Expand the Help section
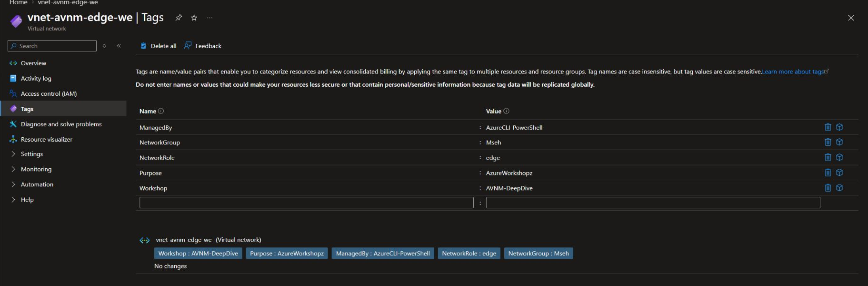Image resolution: width=868 pixels, height=286 pixels. click(x=27, y=200)
